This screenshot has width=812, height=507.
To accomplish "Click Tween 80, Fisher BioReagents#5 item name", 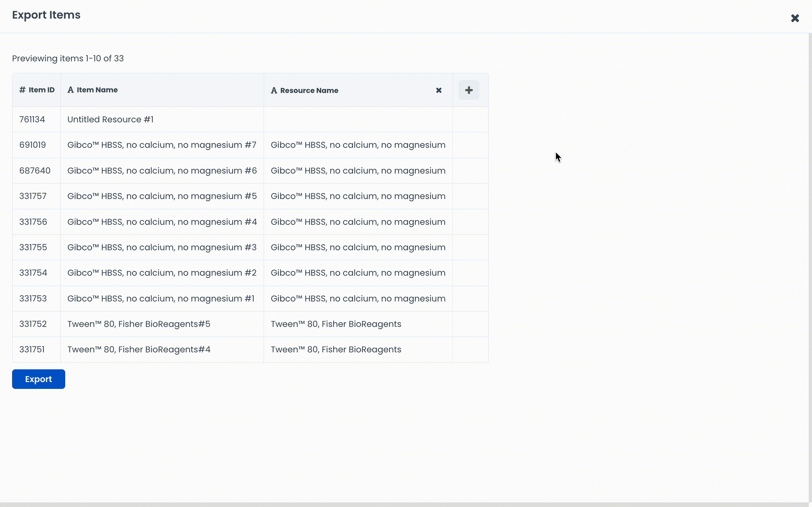I will [139, 324].
